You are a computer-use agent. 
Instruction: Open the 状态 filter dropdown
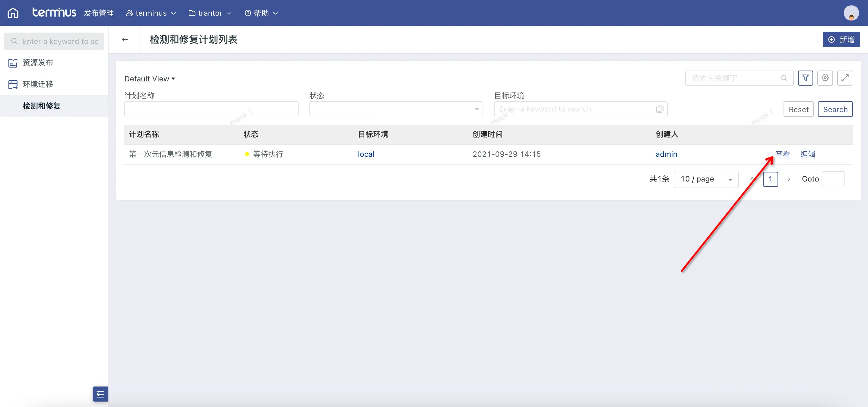[396, 109]
